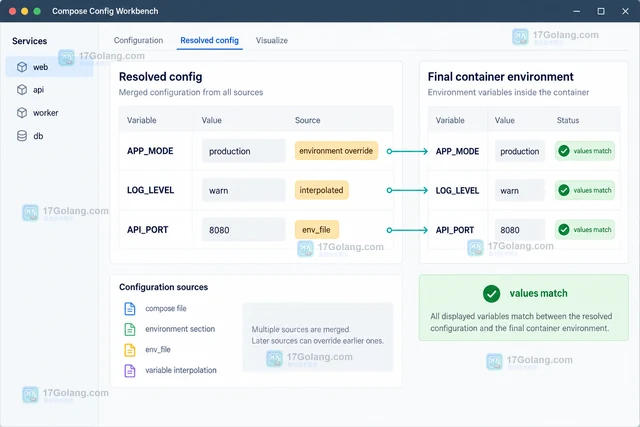
Task: Click APP_MODE in Final container environment
Action: [x=458, y=151]
